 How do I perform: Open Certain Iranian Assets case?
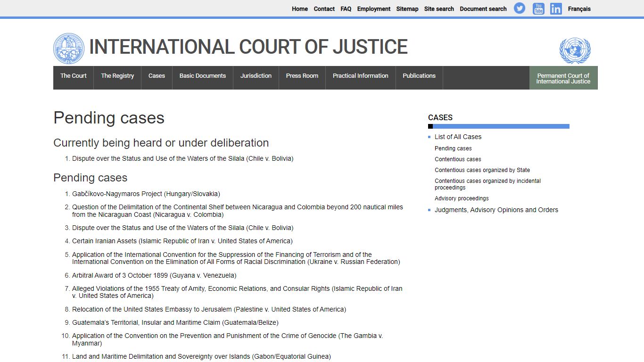click(x=182, y=241)
